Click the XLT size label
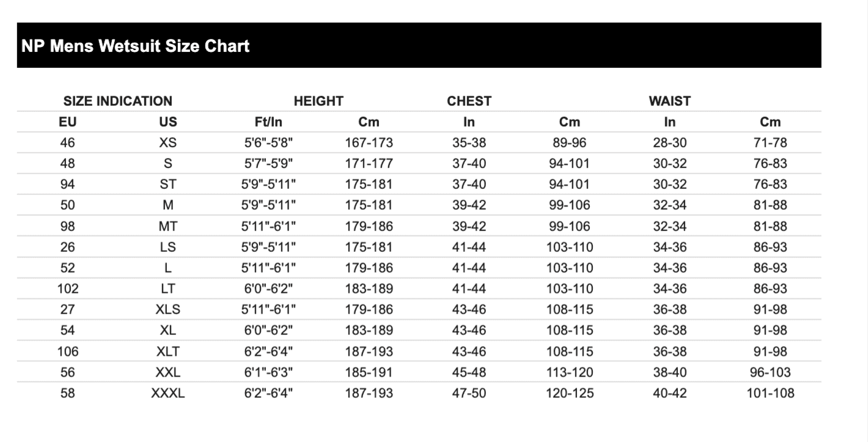Viewport: 868px width, 442px height. pos(167,352)
